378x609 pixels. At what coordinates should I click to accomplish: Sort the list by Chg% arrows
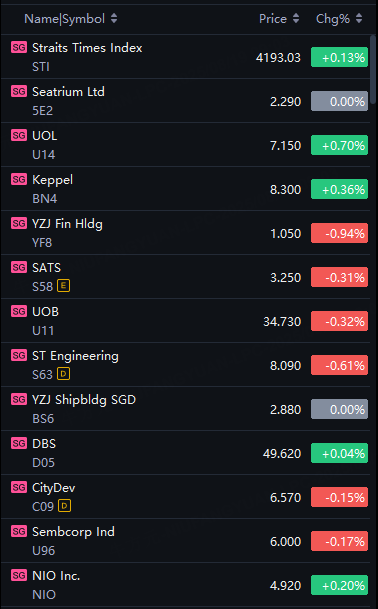click(x=359, y=18)
